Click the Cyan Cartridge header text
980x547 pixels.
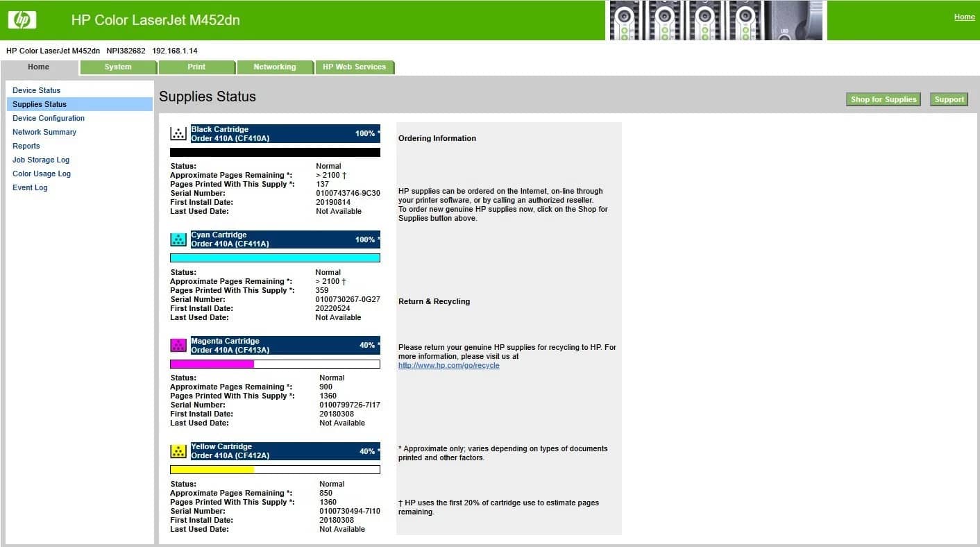tap(219, 235)
